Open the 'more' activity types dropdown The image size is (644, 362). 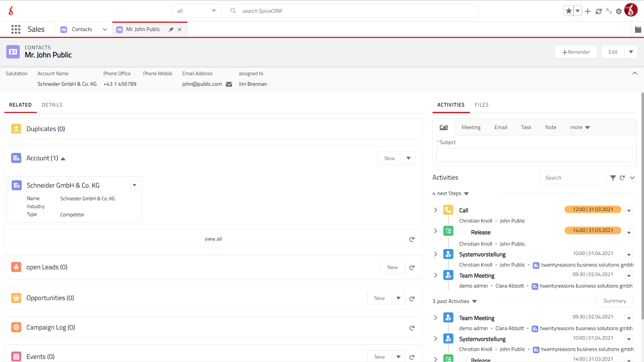click(x=580, y=127)
